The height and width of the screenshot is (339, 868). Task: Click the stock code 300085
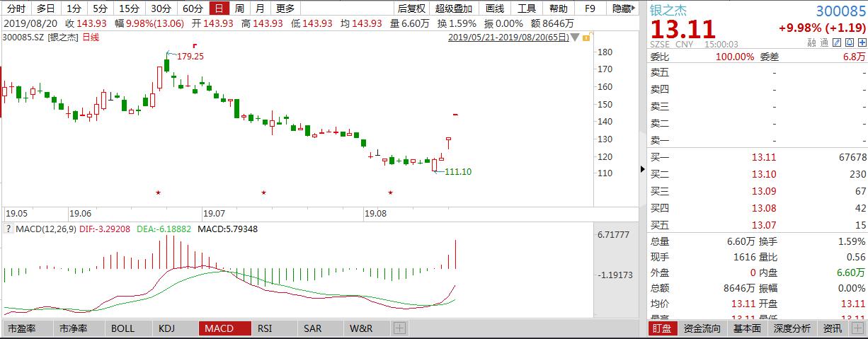(x=840, y=11)
